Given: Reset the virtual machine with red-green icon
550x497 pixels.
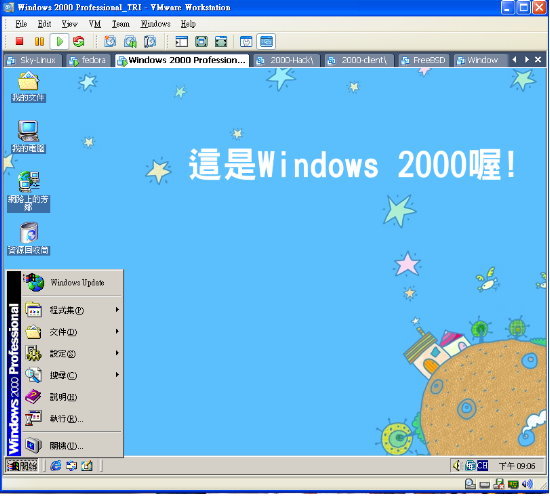Looking at the screenshot, I should pos(79,41).
